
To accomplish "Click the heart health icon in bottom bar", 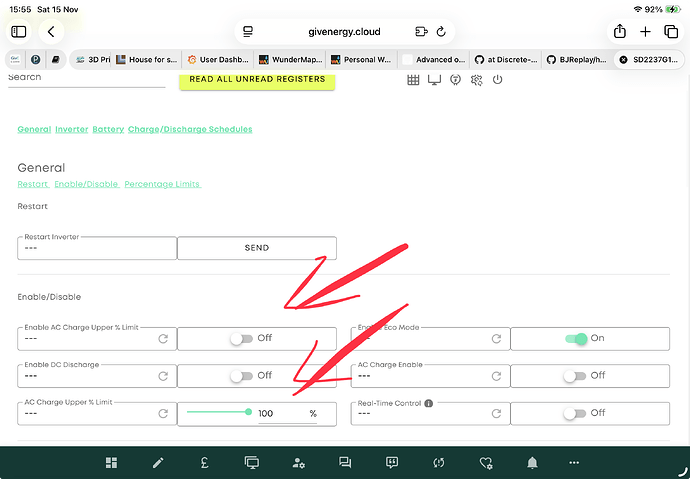I will click(x=486, y=463).
